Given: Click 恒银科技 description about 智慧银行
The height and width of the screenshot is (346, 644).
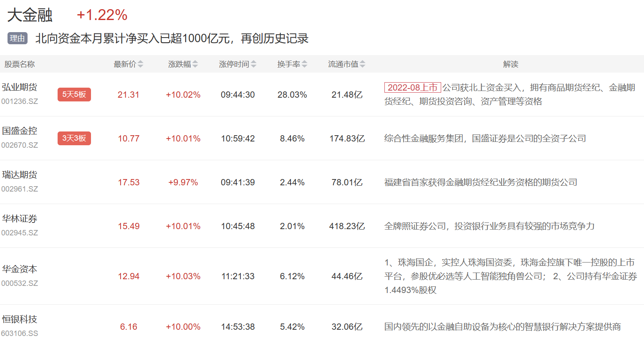Looking at the screenshot, I should click(x=503, y=327).
